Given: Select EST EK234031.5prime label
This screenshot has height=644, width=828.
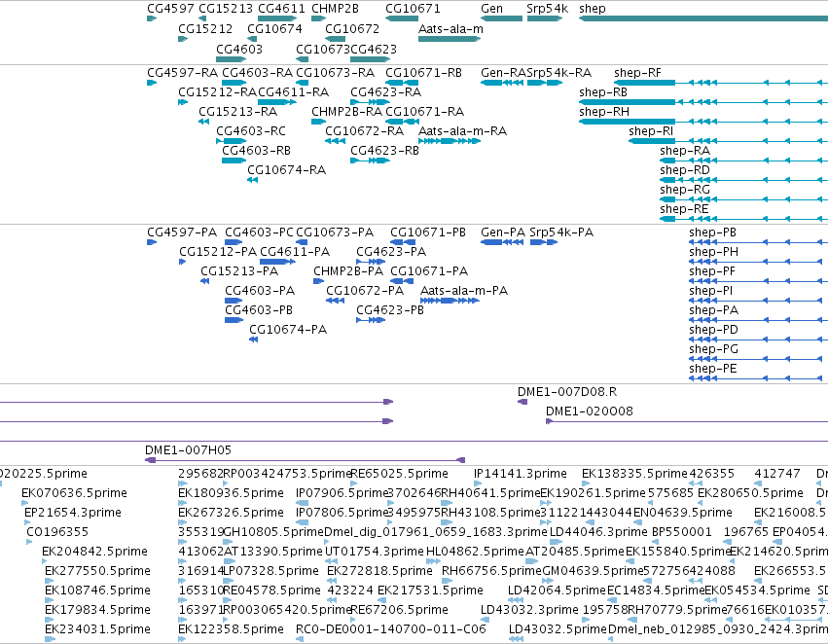Looking at the screenshot, I should (x=97, y=629).
